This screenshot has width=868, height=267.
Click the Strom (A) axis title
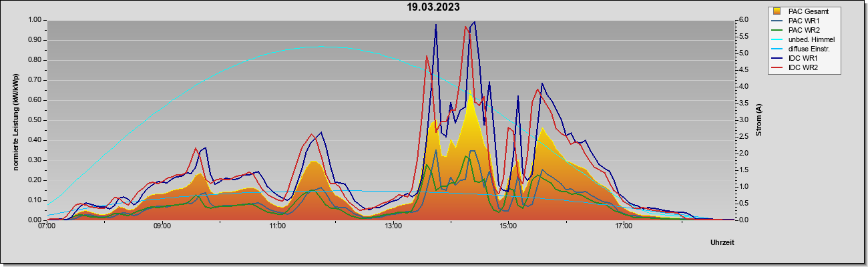click(758, 120)
